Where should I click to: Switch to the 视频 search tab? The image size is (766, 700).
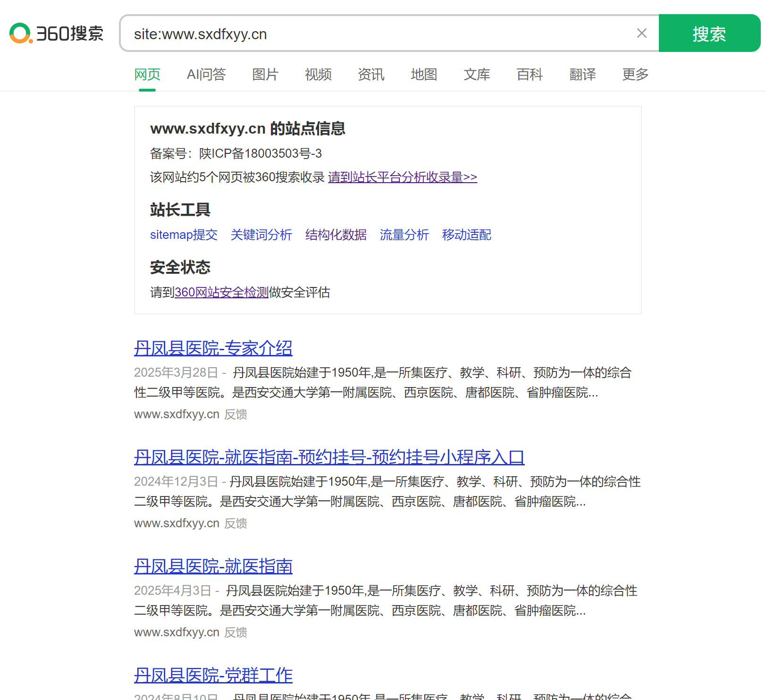point(318,75)
